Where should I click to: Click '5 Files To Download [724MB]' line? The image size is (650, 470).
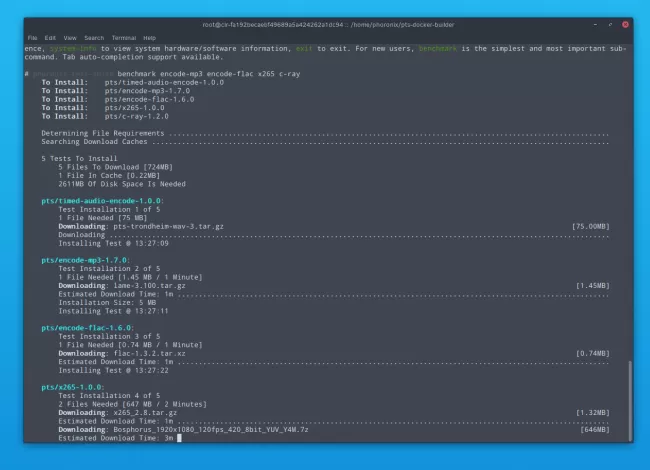[115, 167]
